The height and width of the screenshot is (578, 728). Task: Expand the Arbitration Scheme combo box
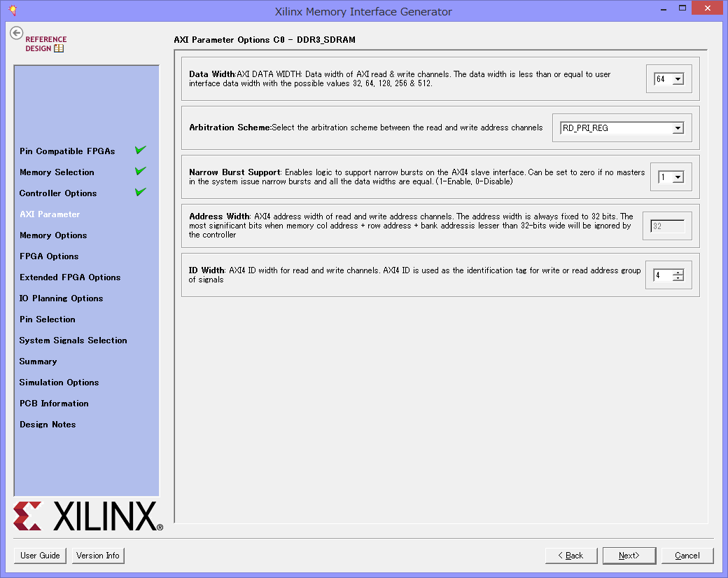(677, 128)
